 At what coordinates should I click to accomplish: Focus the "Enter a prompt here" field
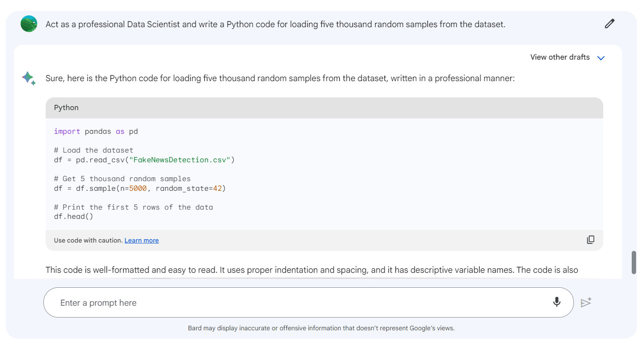click(x=298, y=303)
